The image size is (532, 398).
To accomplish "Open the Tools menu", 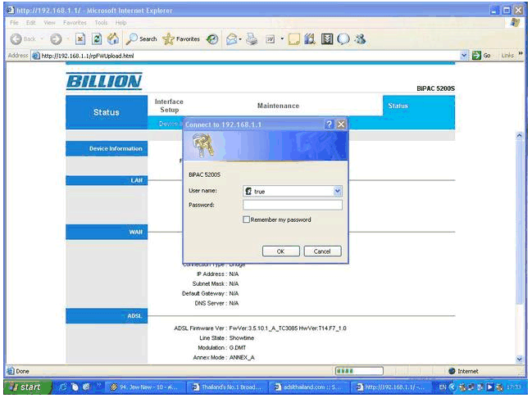I will [101, 23].
